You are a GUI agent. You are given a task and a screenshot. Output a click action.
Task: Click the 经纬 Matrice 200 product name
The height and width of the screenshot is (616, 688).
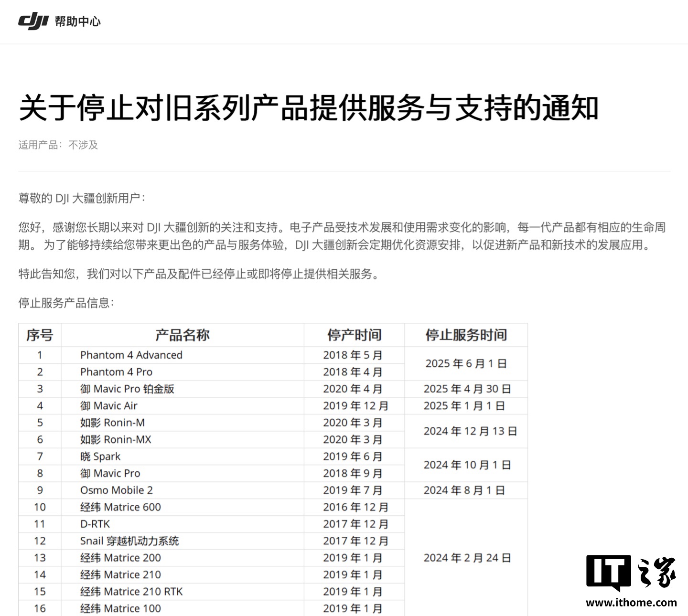(x=120, y=558)
